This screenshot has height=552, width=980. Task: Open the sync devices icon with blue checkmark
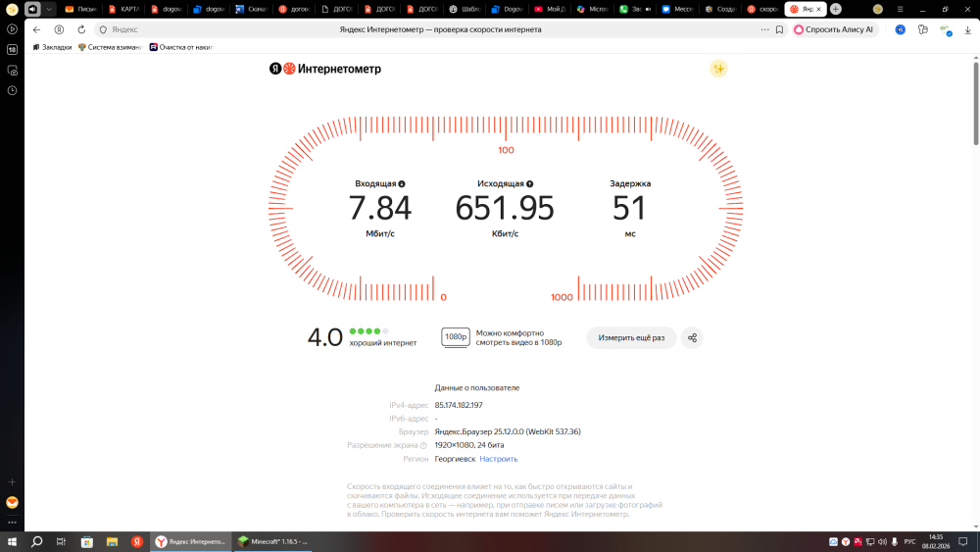click(x=946, y=30)
